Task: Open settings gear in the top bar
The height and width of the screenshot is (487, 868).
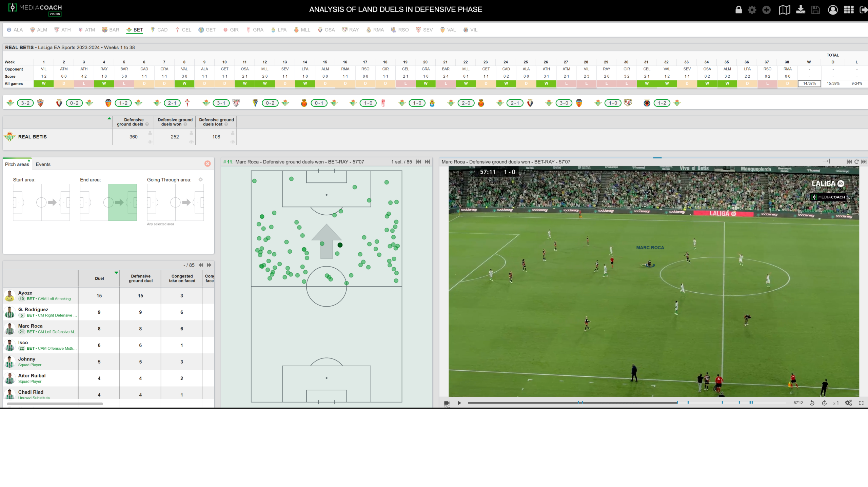Action: pos(752,10)
